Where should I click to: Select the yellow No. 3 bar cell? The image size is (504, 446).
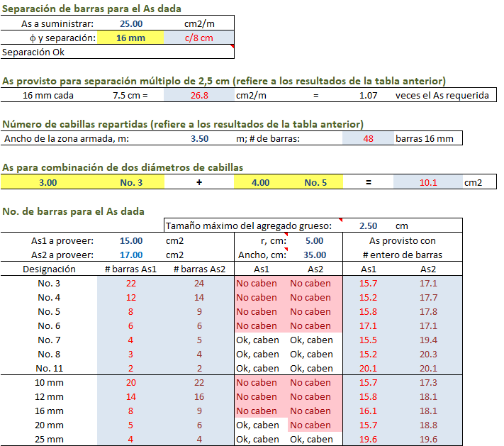131,183
